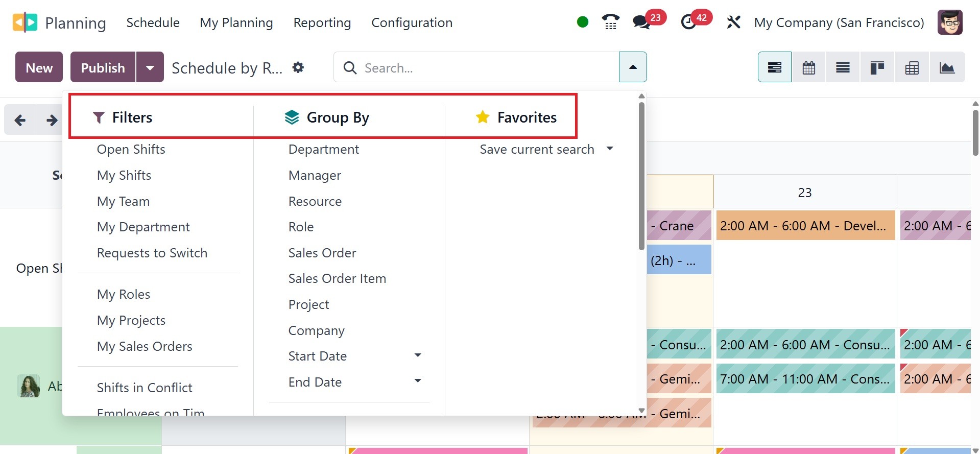
Task: Expand the Publish button dropdown arrow
Action: pyautogui.click(x=150, y=67)
